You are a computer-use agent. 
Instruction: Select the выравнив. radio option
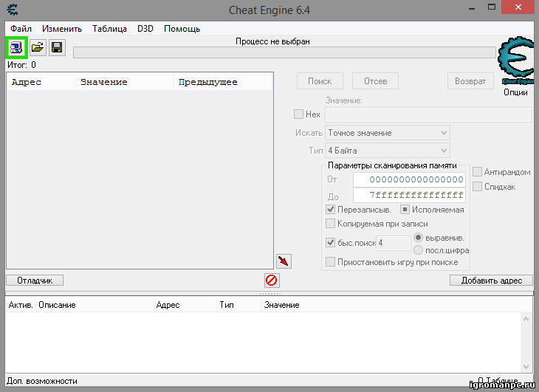click(418, 238)
